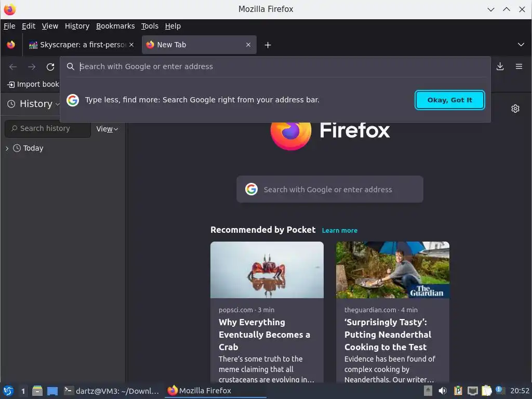532x399 pixels.
Task: Click the popsci.com source text
Action: pyautogui.click(x=236, y=310)
